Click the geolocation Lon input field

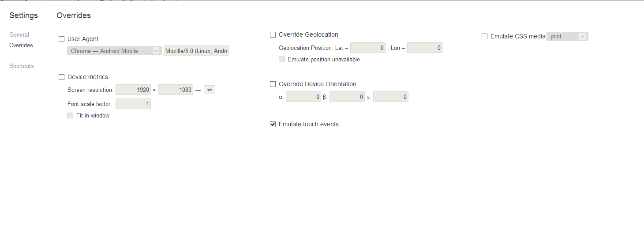(424, 48)
